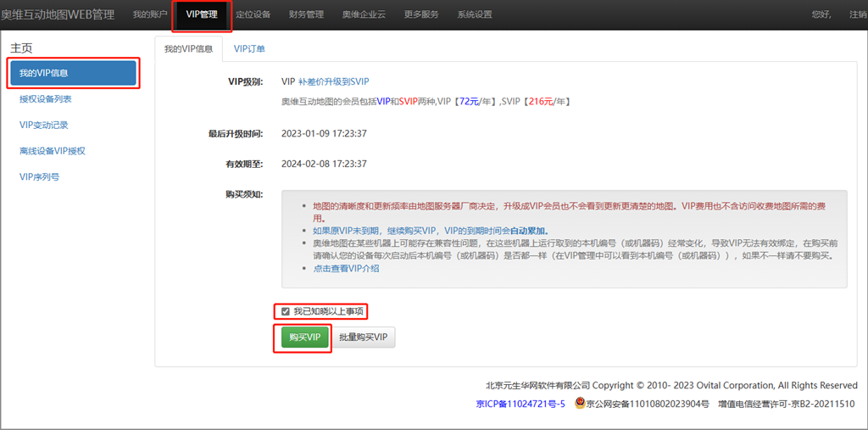Open the 更多服务 menu

click(x=421, y=14)
